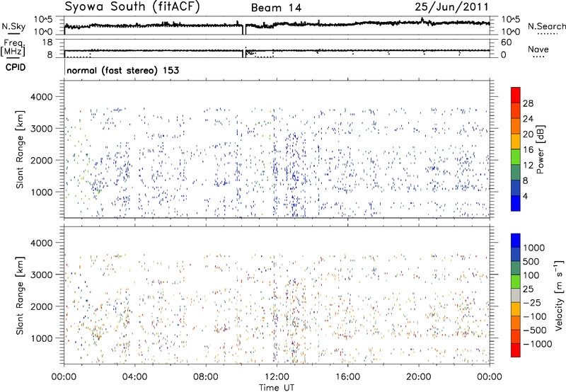Click the 'Nave' legend label

point(538,49)
